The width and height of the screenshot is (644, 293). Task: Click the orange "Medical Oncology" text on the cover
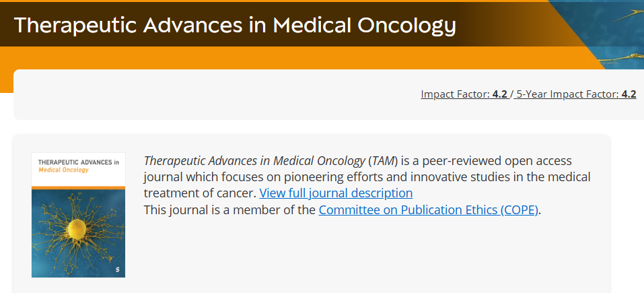pyautogui.click(x=64, y=170)
